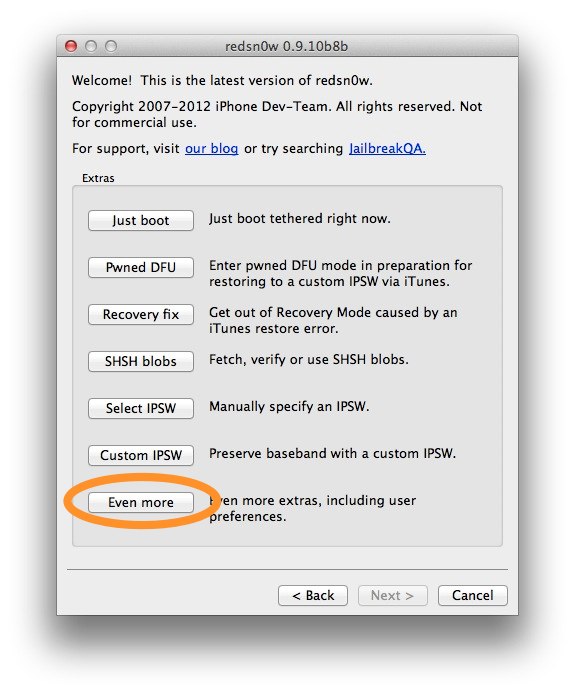The height and width of the screenshot is (694, 575).
Task: Cancel the redsn0w wizard
Action: 473,595
